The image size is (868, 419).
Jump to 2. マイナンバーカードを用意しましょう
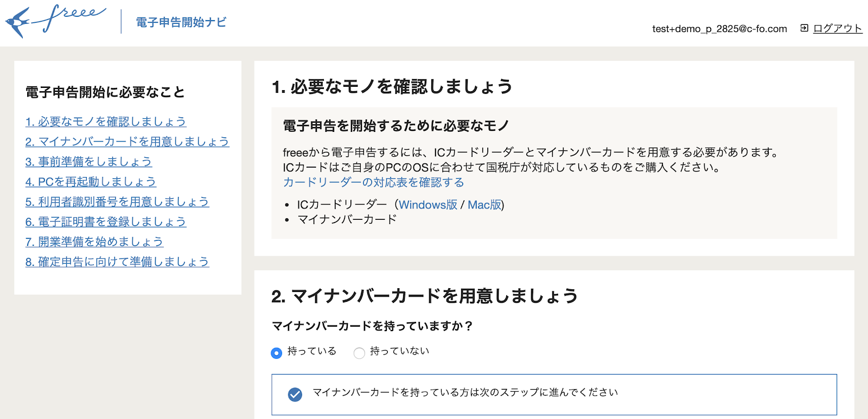point(127,142)
